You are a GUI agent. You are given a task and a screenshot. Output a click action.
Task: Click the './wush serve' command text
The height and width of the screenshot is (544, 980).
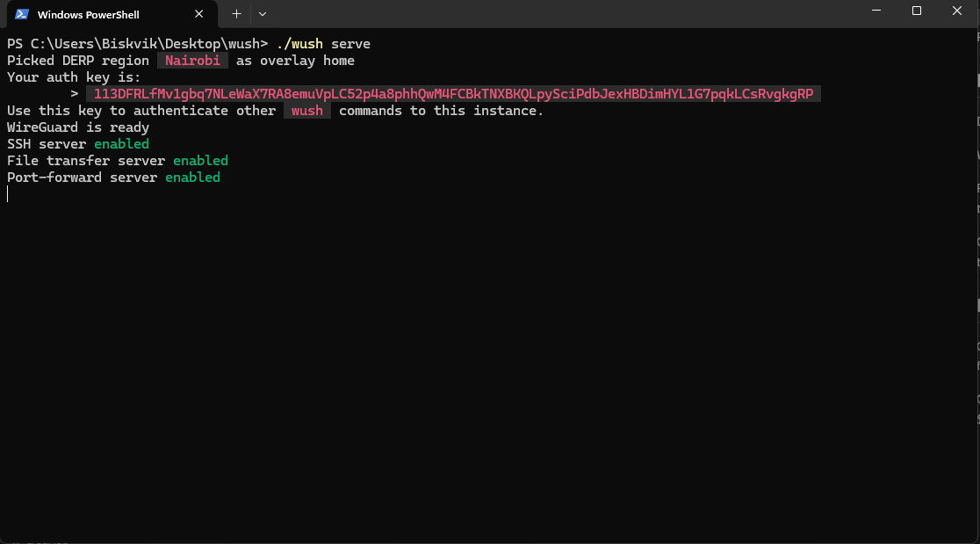pos(323,44)
